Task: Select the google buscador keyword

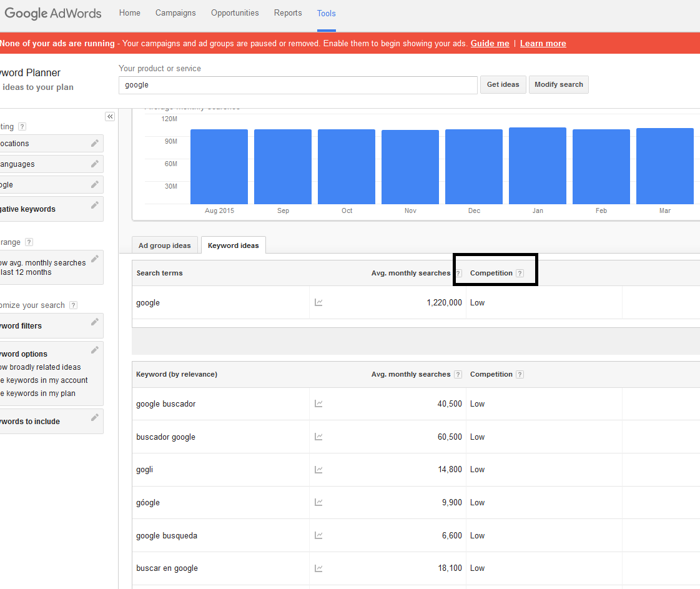Action: click(166, 403)
